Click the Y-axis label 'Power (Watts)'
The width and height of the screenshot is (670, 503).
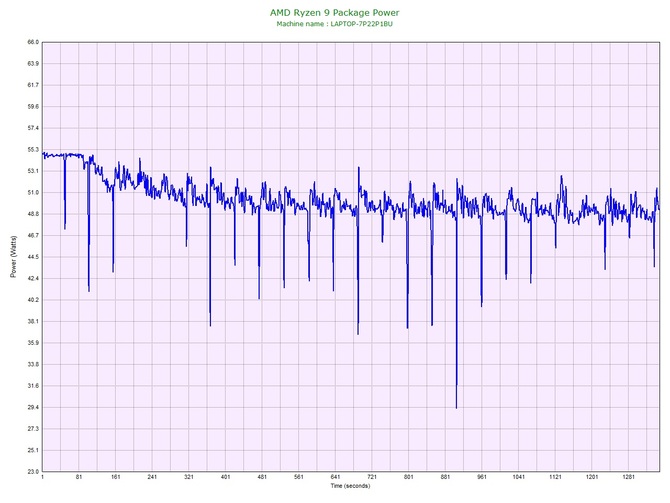13,256
